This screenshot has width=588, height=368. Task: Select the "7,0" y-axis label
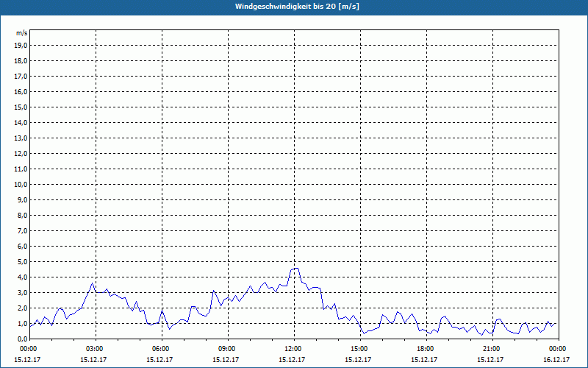22,231
